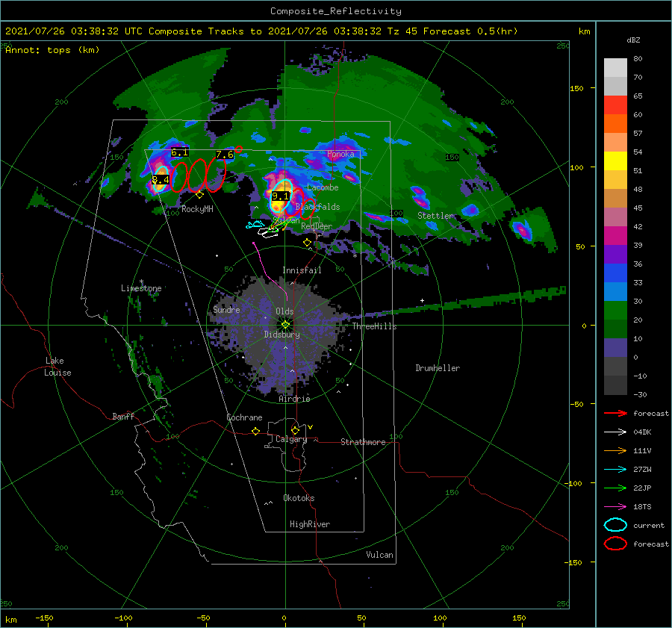Click the 'Annot: tops (km)' annotation label
This screenshot has width=672, height=628.
52,50
